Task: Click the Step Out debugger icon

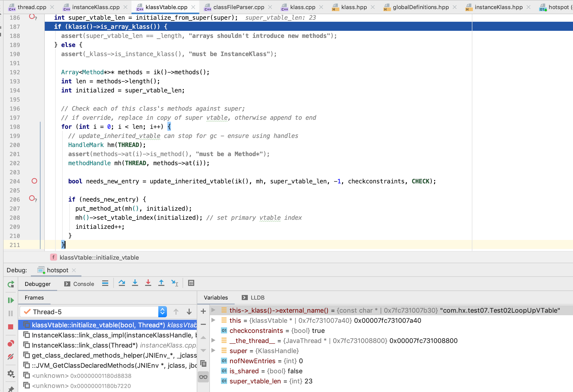Action: point(161,283)
